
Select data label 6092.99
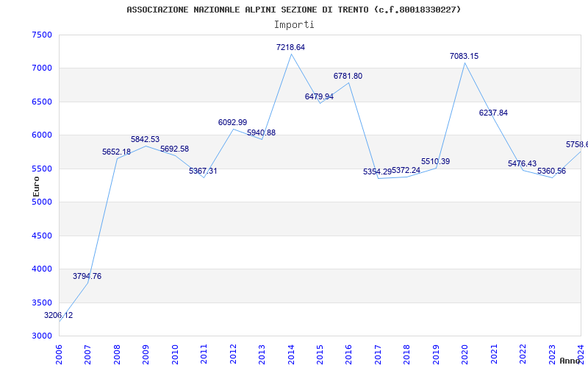point(232,122)
